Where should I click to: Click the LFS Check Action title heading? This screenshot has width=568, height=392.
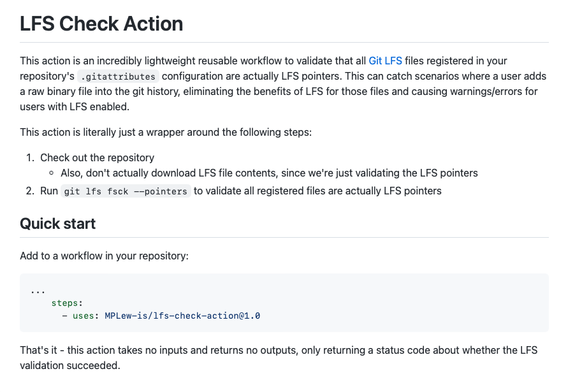coord(101,24)
